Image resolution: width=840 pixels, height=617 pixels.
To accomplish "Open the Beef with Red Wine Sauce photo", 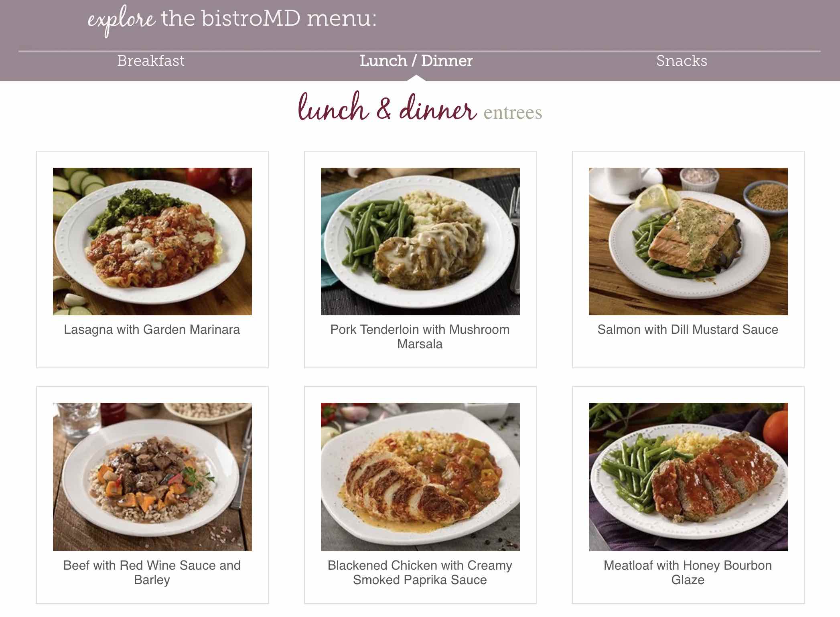I will pyautogui.click(x=152, y=477).
